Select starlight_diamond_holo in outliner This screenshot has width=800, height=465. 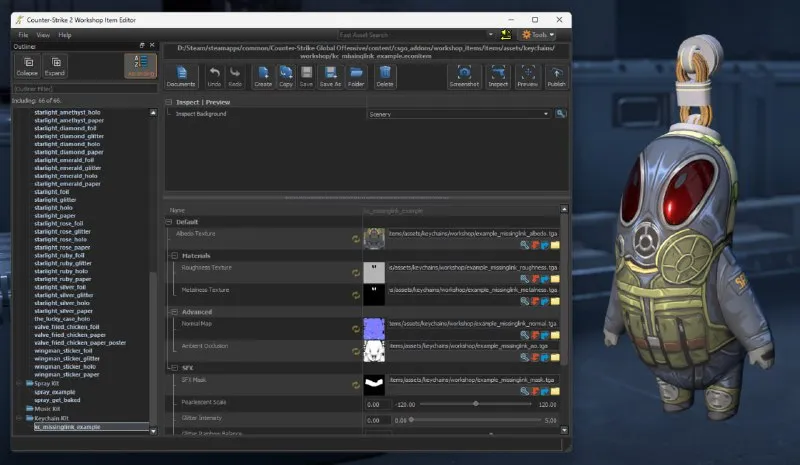67,144
